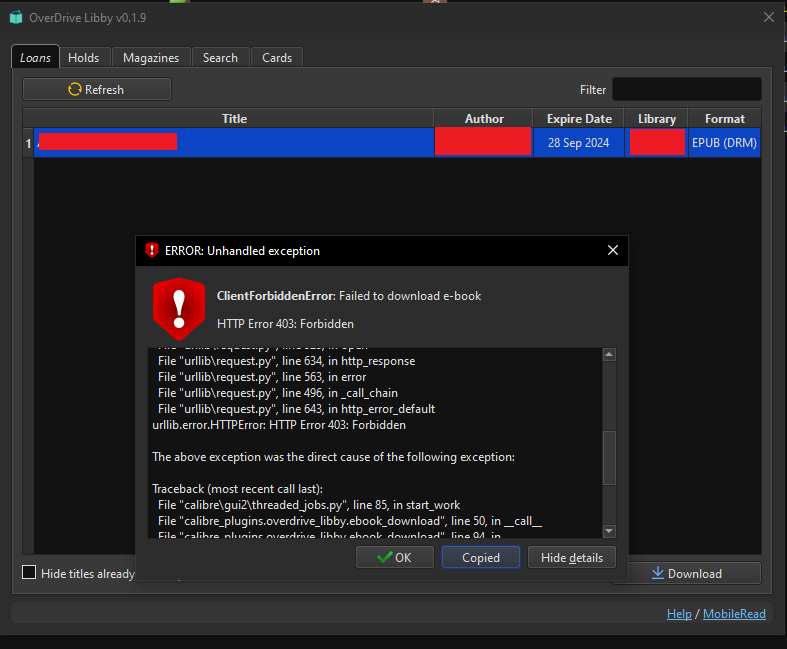
Task: Select the 28 Sep 2024 expire date cell
Action: (x=578, y=143)
